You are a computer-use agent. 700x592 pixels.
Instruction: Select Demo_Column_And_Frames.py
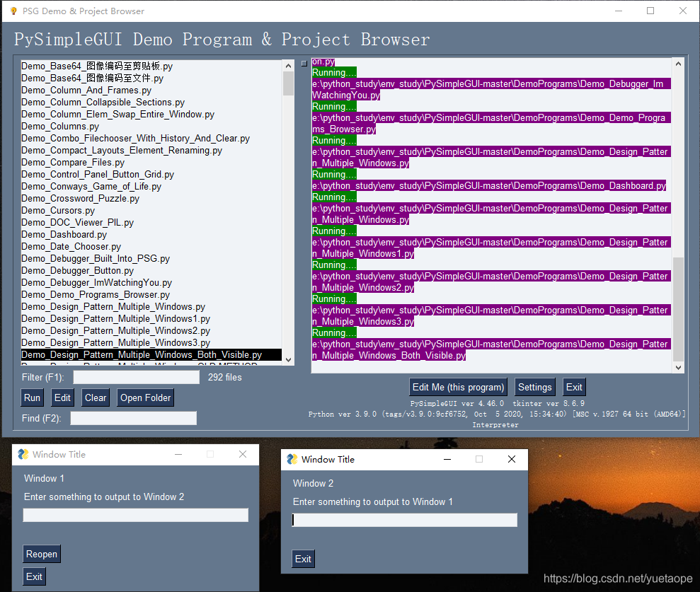pos(151,90)
